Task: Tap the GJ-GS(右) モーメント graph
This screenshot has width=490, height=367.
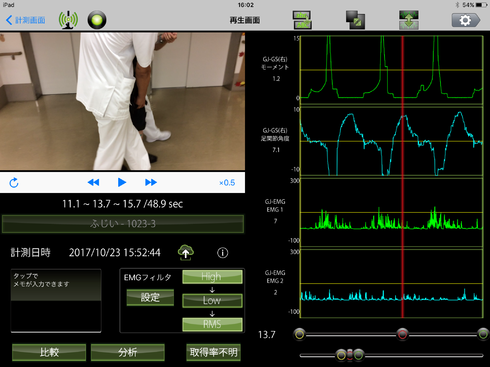Action: [x=392, y=69]
